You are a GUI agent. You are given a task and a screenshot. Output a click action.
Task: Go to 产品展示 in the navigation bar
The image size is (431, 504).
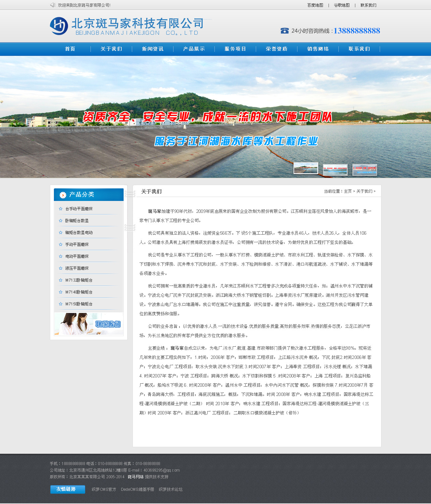tap(194, 49)
